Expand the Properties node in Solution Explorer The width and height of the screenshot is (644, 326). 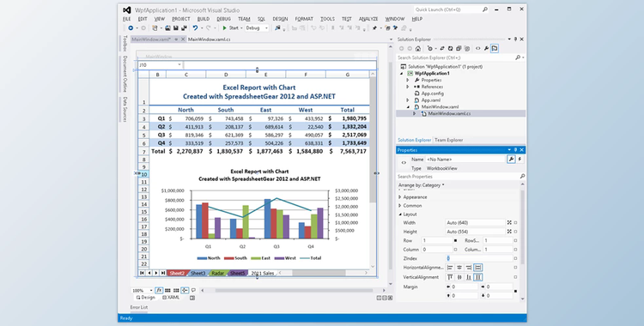[408, 80]
